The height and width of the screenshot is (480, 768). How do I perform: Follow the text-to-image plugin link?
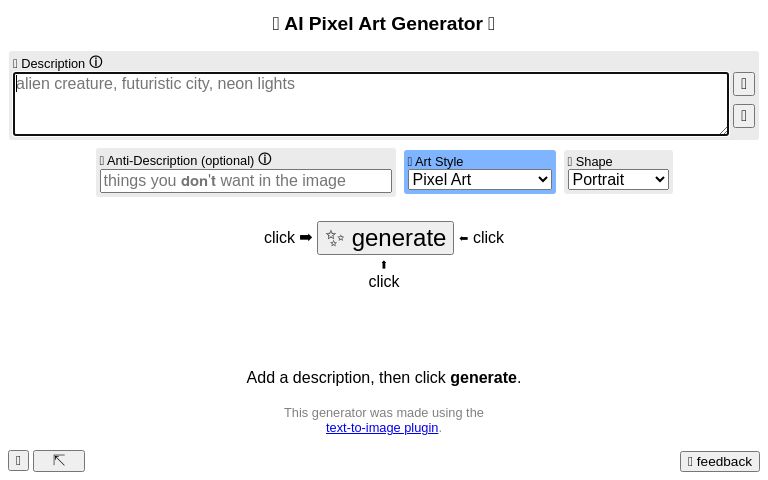[382, 428]
